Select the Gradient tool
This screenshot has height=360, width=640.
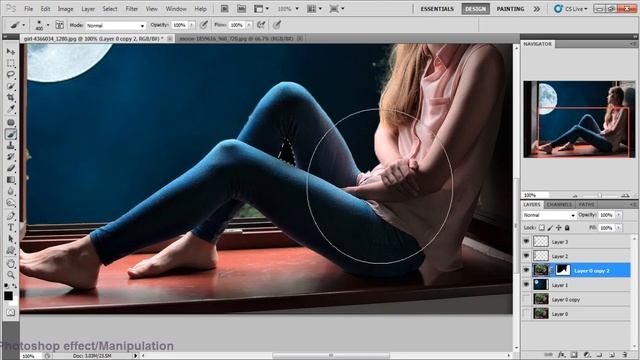click(11, 180)
